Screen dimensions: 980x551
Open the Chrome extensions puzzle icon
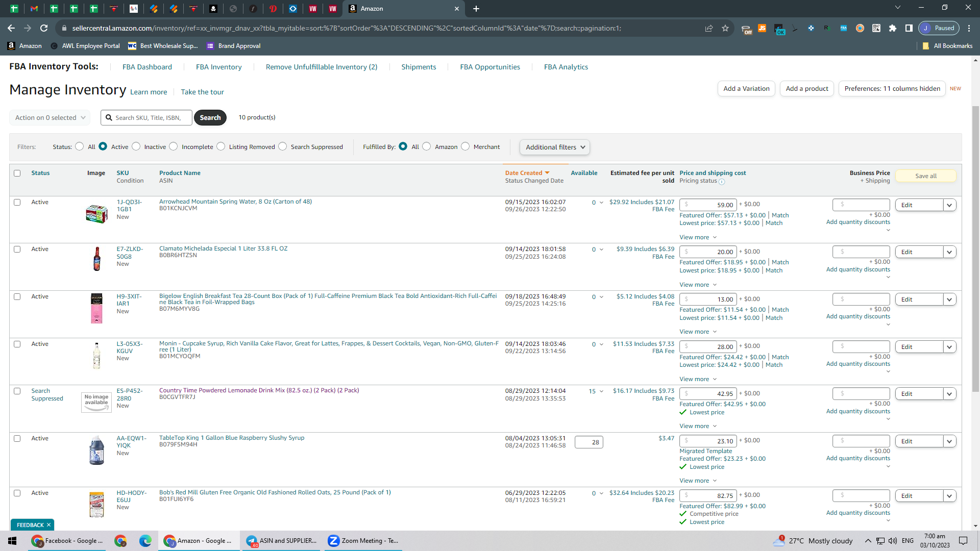(893, 28)
